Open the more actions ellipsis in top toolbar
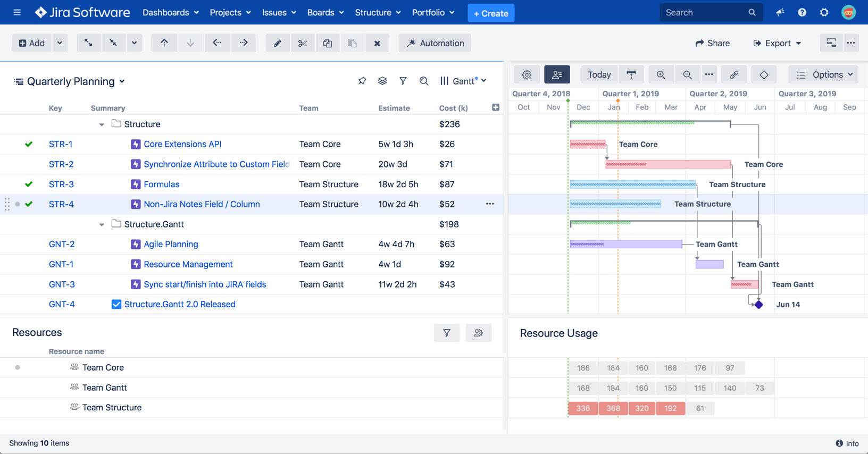The width and height of the screenshot is (868, 454). point(851,43)
